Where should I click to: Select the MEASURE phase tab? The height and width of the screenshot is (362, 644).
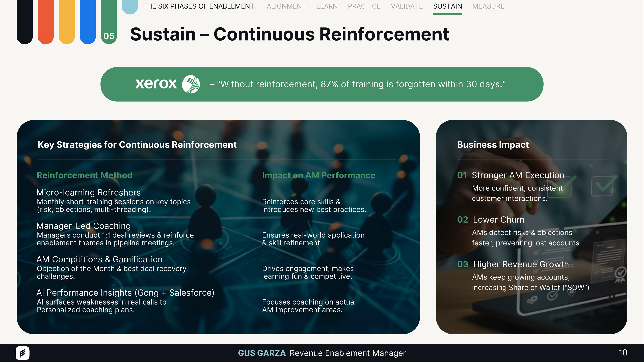(488, 6)
